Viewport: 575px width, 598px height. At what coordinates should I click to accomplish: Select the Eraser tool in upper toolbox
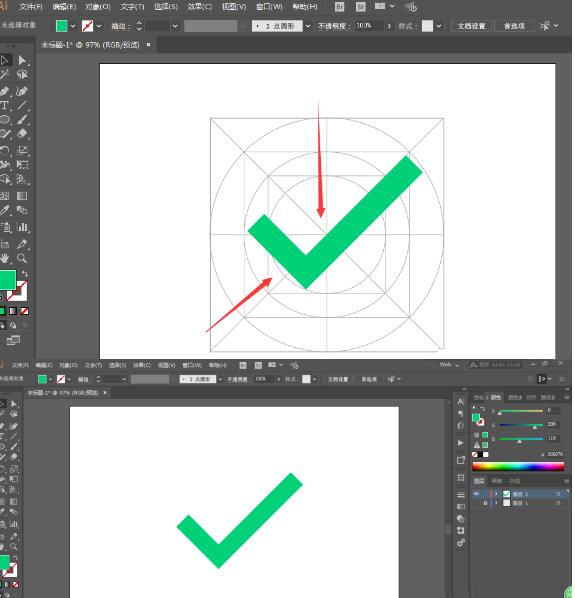click(x=22, y=134)
